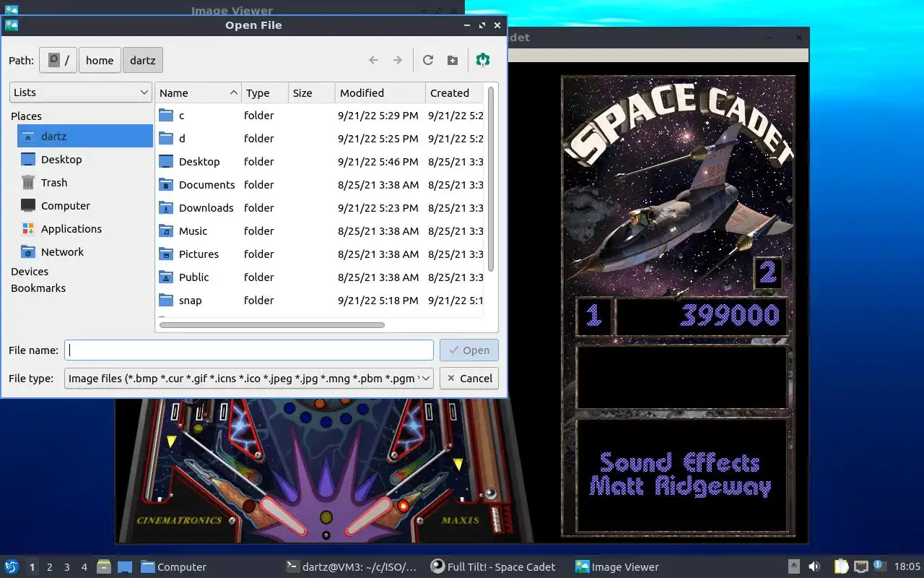Switch to workspace 4
The image size is (924, 578).
[x=84, y=567]
